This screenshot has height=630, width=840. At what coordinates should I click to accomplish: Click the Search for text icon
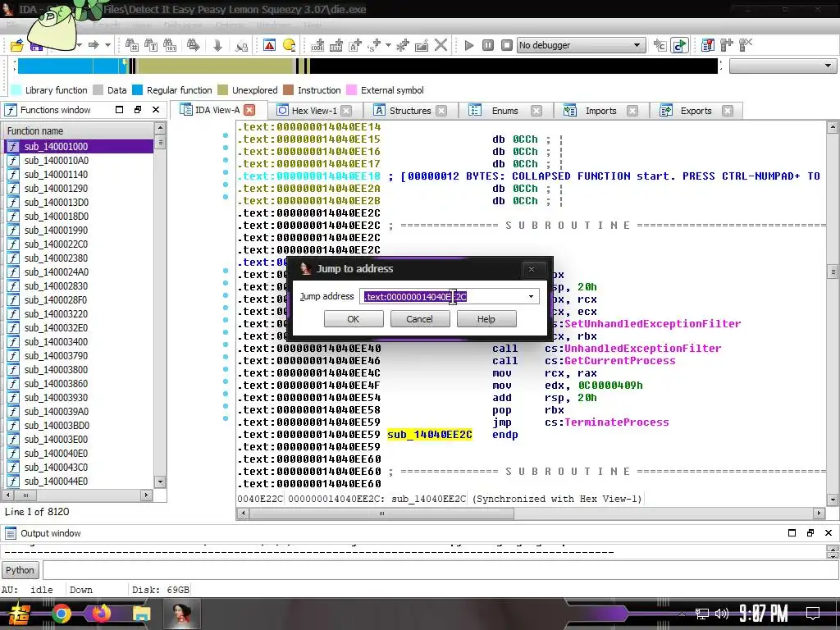coord(151,45)
